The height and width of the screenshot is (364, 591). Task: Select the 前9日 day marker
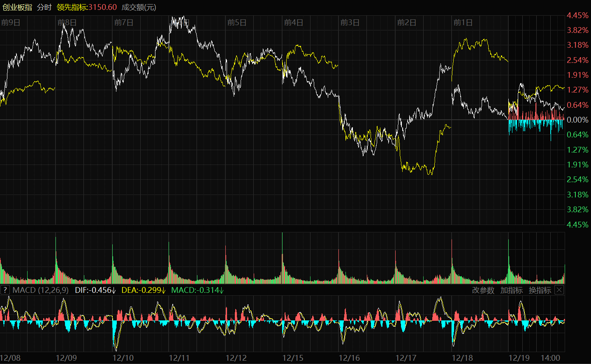tap(11, 22)
